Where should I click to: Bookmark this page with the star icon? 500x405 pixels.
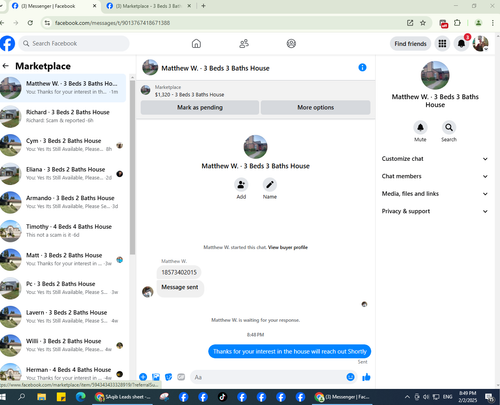pos(423,23)
